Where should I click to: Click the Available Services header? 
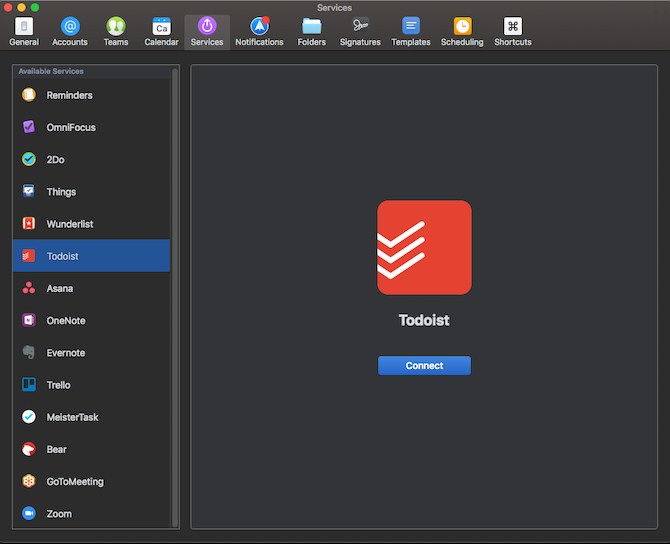tap(51, 71)
